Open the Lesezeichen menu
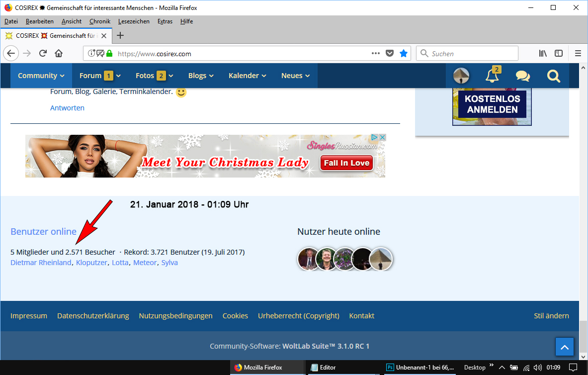Viewport: 588px width, 375px height. (133, 21)
